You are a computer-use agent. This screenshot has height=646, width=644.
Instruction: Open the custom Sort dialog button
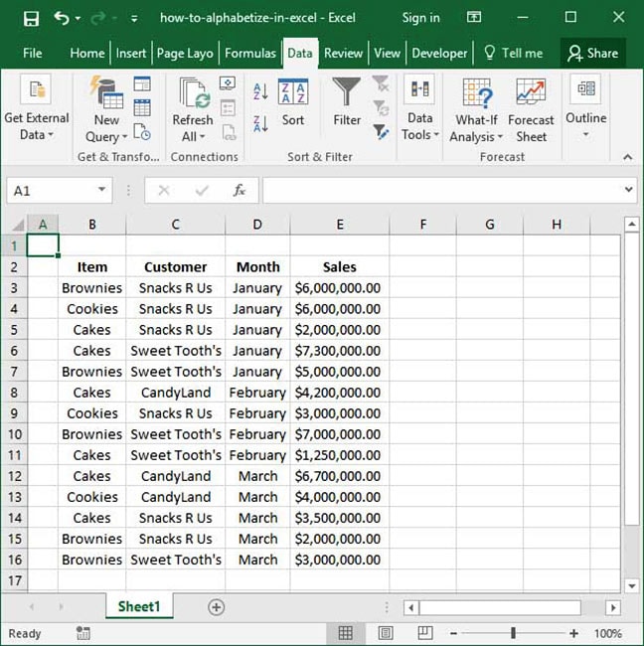click(293, 102)
